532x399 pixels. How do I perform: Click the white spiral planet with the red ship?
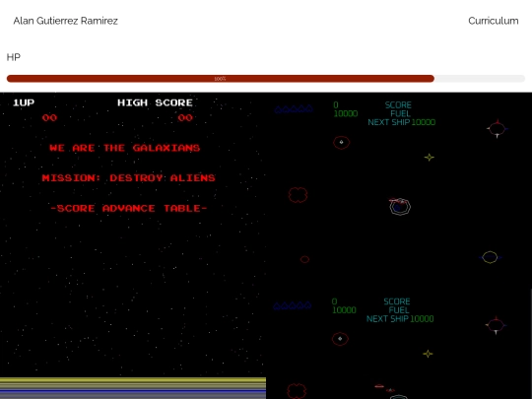click(400, 206)
